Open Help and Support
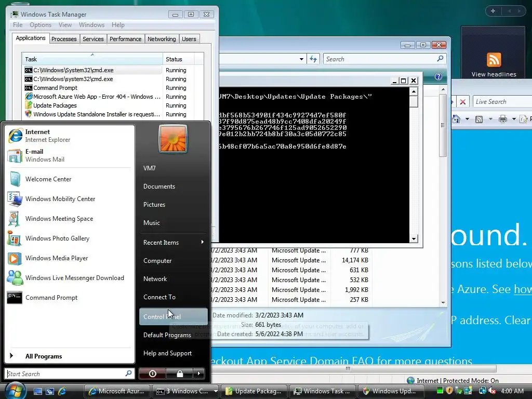The image size is (532, 399). click(173, 353)
